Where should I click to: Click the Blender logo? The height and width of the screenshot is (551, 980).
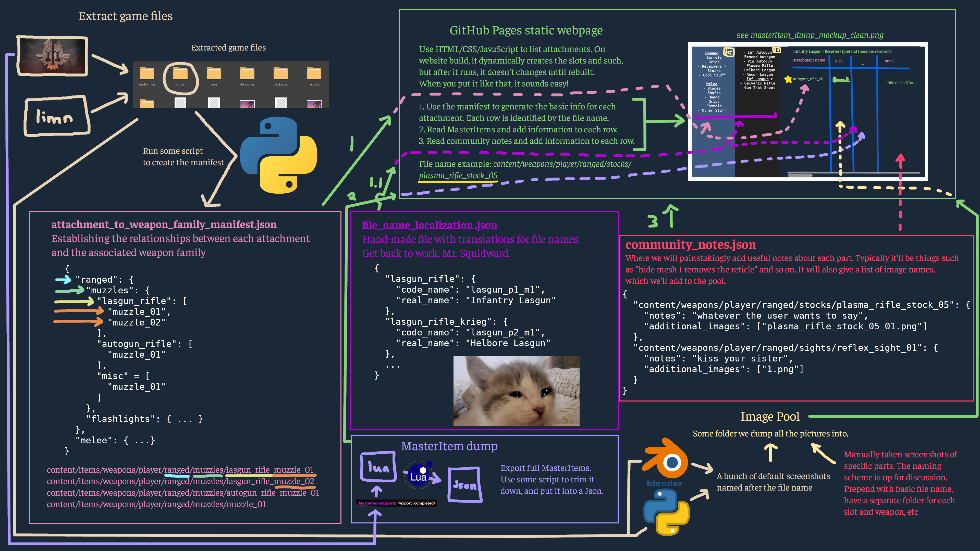click(x=665, y=462)
